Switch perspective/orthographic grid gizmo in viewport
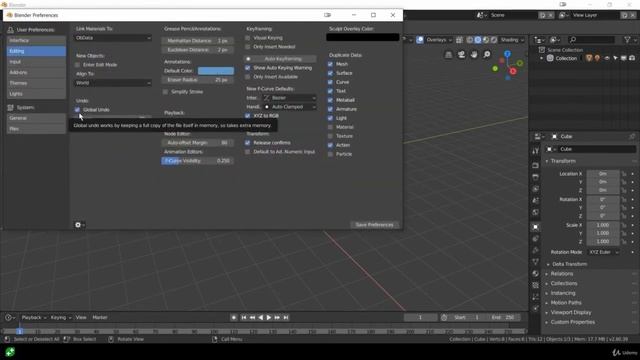Viewport: 640px width, 360px height. pos(448,54)
